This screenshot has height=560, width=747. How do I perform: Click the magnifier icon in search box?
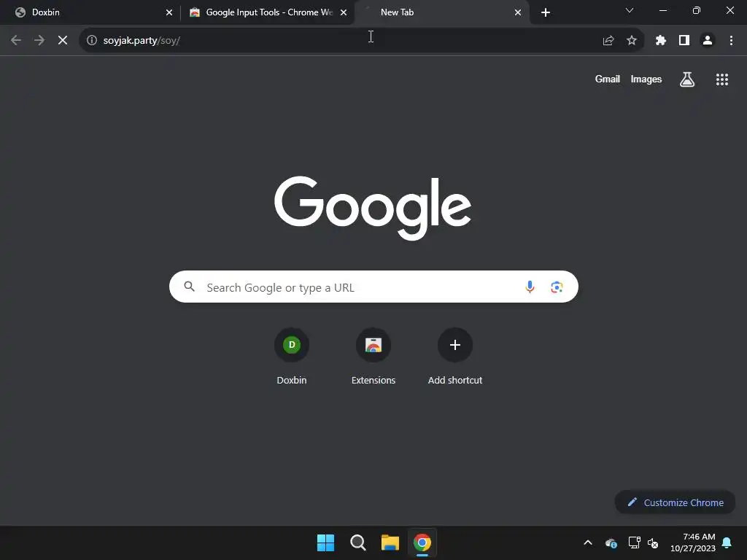190,286
